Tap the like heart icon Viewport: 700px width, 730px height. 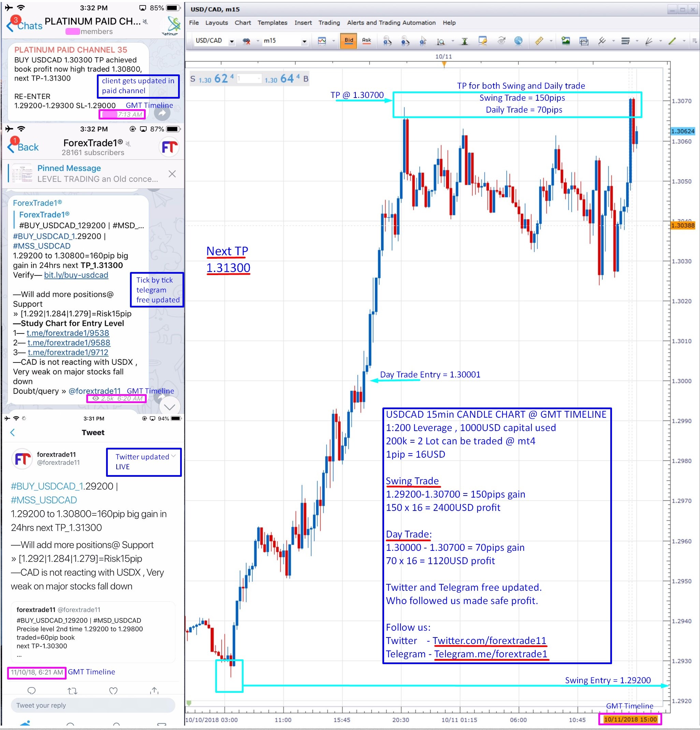(x=113, y=691)
